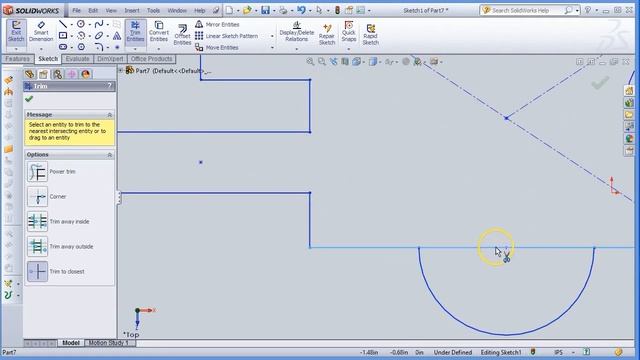Switch to the Evaluate tab
This screenshot has width=640, height=360.
click(x=78, y=59)
